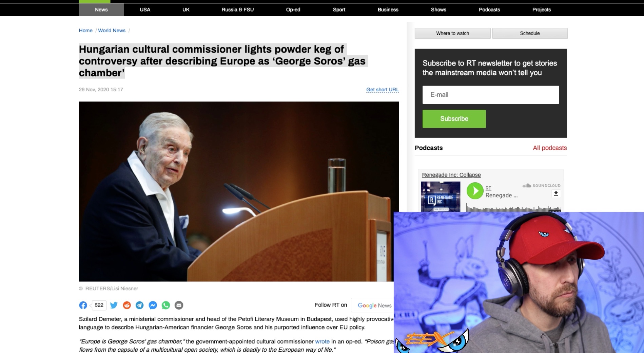Share the article on Reddit
The height and width of the screenshot is (353, 644).
tap(127, 305)
